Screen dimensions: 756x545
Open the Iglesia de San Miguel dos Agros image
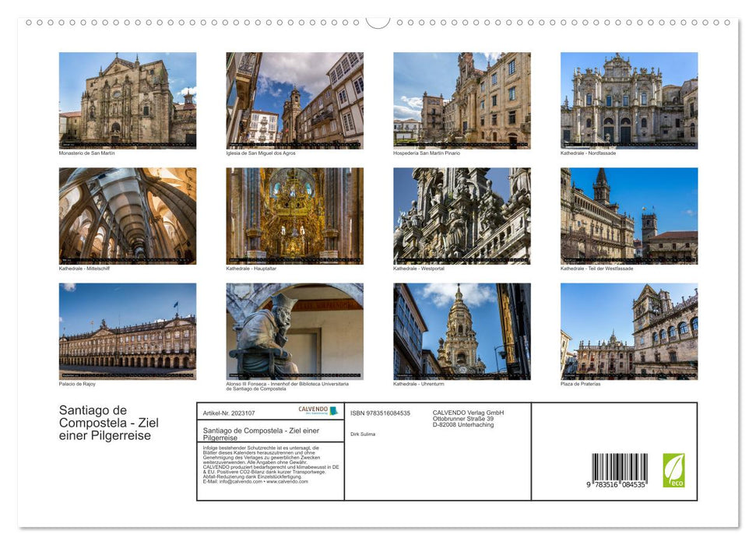coord(293,100)
